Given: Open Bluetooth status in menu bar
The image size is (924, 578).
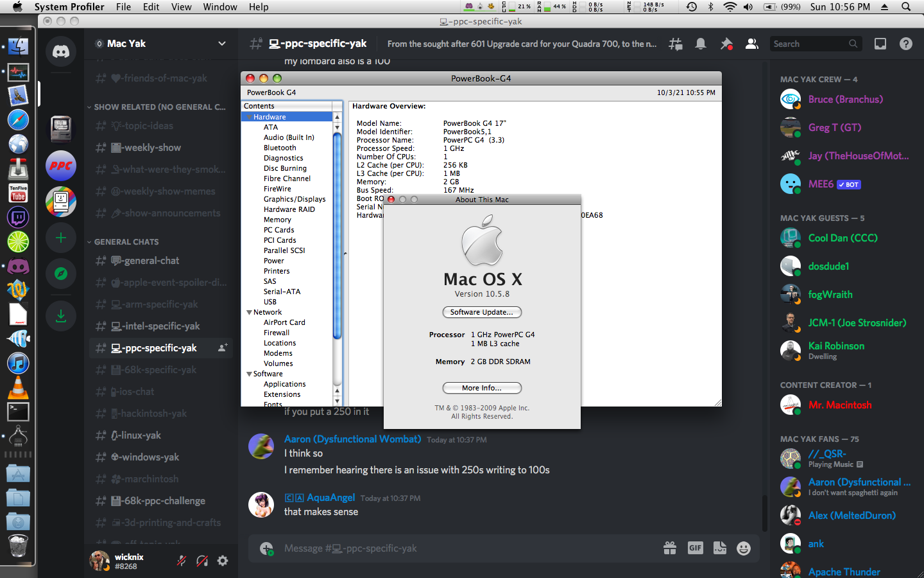Looking at the screenshot, I should [710, 6].
